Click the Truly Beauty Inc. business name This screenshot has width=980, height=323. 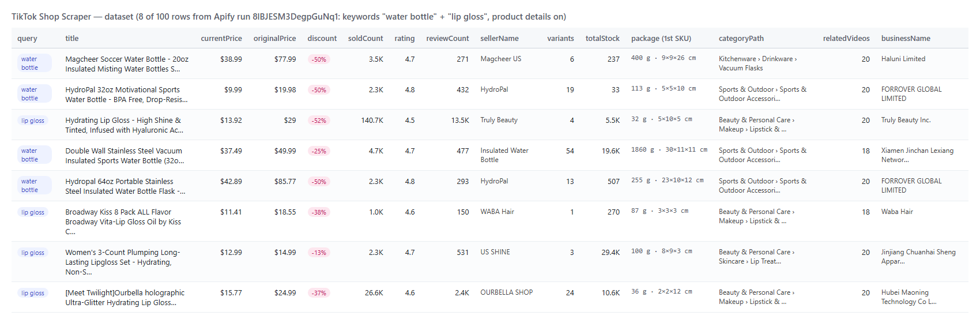tap(906, 120)
